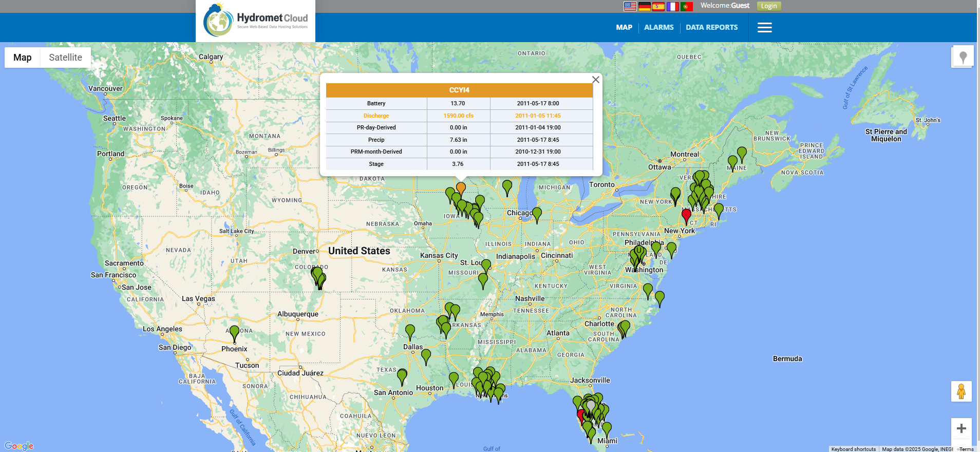
Task: Click the 2010-12-31 19:00 timestamp
Action: point(538,152)
